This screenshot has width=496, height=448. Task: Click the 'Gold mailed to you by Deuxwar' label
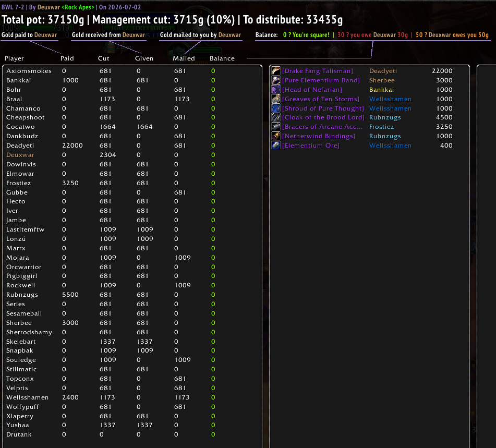point(200,35)
